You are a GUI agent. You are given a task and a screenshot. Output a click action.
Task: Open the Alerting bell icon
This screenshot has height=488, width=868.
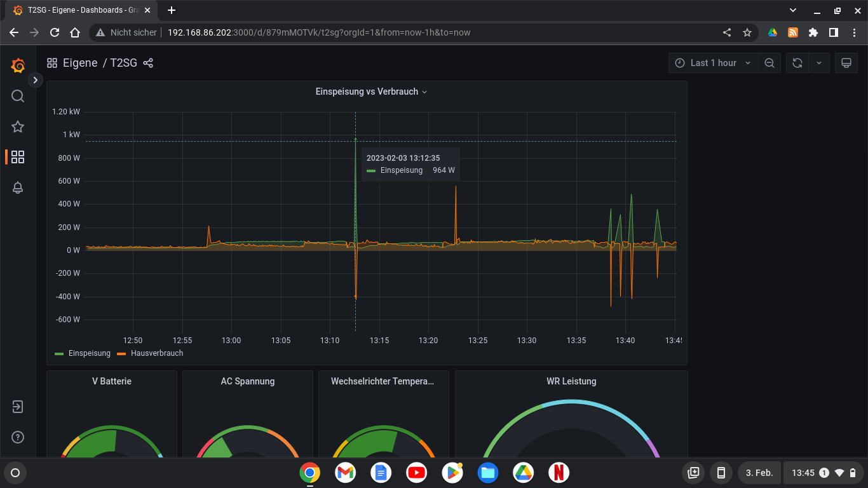[x=18, y=187]
